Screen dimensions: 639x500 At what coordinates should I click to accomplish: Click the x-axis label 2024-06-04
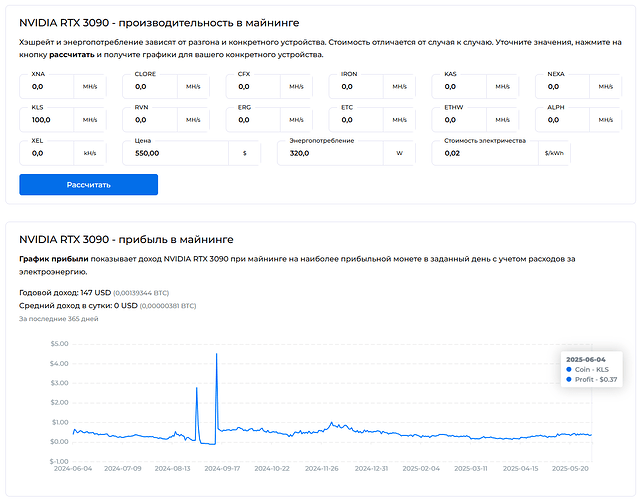pos(73,469)
